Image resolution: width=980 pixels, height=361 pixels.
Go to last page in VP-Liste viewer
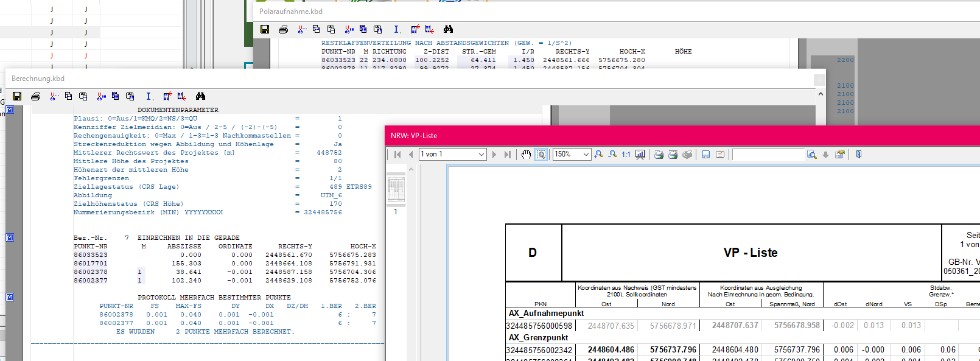pos(508,155)
